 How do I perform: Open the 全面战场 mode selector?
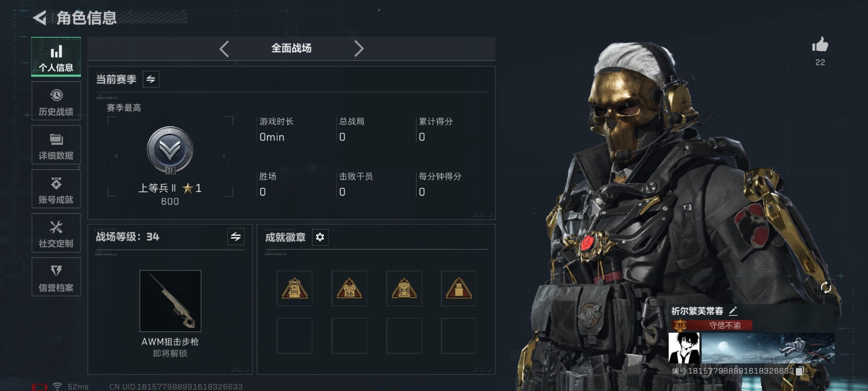click(x=291, y=48)
